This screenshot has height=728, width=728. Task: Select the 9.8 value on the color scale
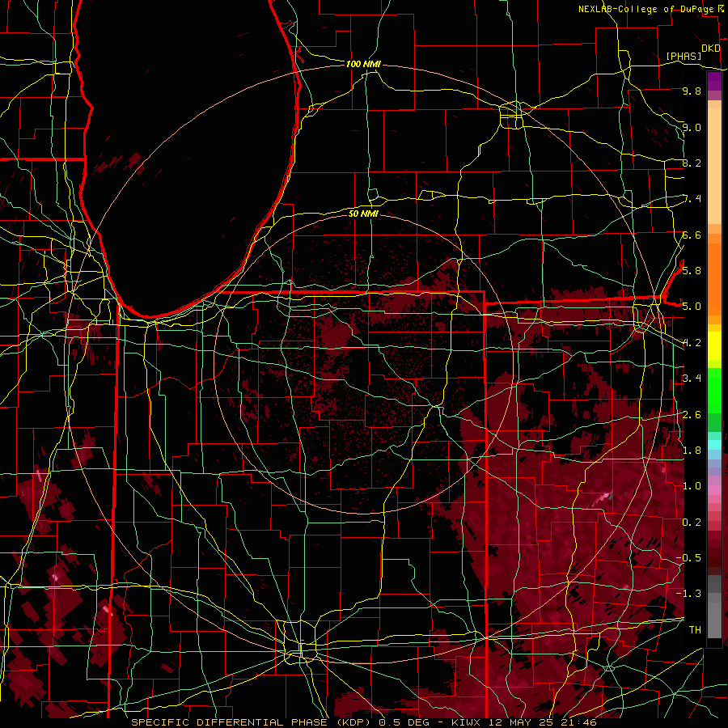pos(692,91)
